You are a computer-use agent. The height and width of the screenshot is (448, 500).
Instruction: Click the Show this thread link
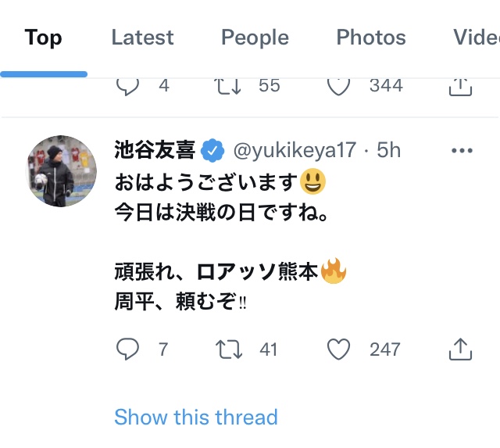[x=195, y=418]
